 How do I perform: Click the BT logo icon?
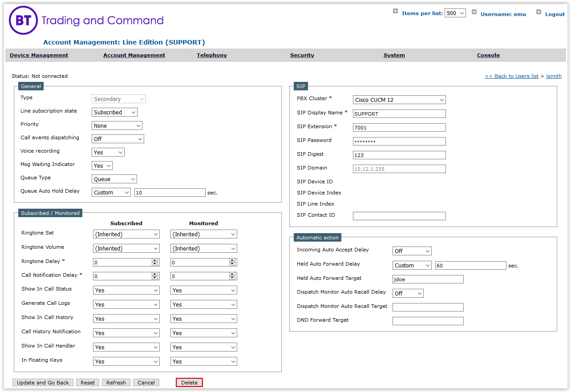[x=23, y=20]
